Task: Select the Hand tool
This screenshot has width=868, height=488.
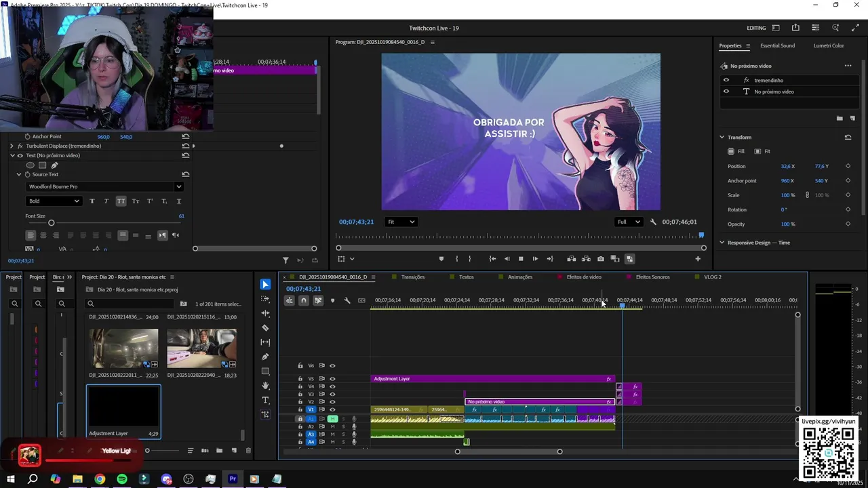Action: [265, 386]
